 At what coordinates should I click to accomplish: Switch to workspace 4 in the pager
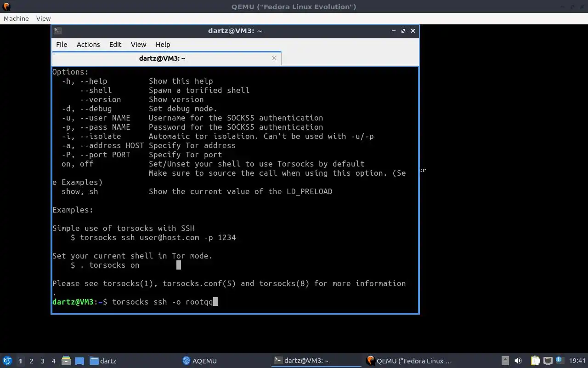tap(53, 361)
